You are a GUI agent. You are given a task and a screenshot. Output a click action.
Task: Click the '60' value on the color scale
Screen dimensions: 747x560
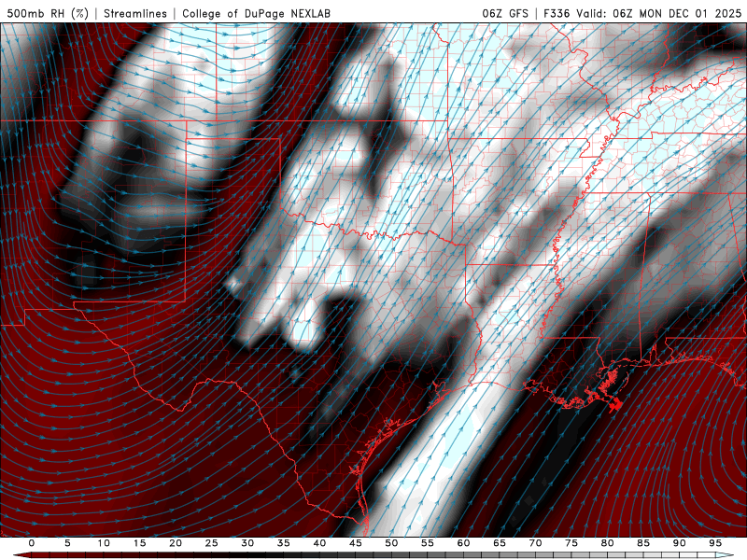tap(463, 543)
